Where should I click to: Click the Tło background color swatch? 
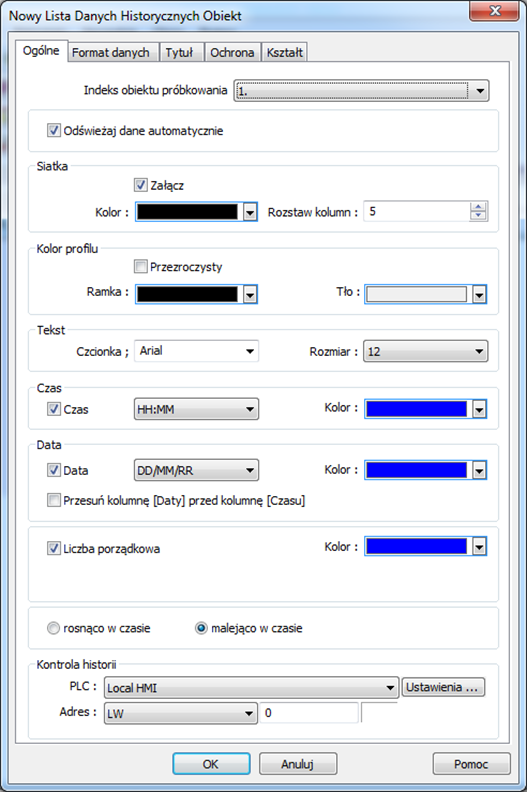(417, 294)
